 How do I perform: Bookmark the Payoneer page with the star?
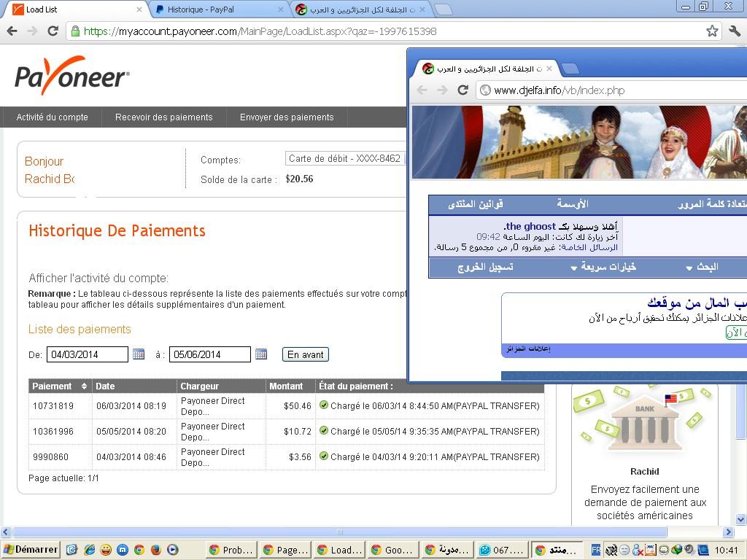(712, 31)
